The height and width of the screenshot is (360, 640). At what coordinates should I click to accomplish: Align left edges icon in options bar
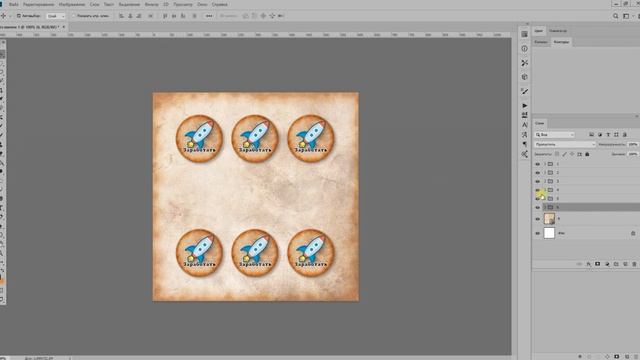point(121,16)
